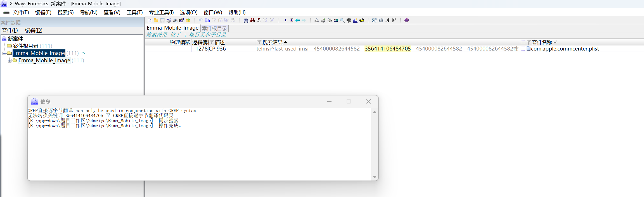The image size is (644, 197).
Task: Select 新案件 root in case tree
Action: coord(15,39)
